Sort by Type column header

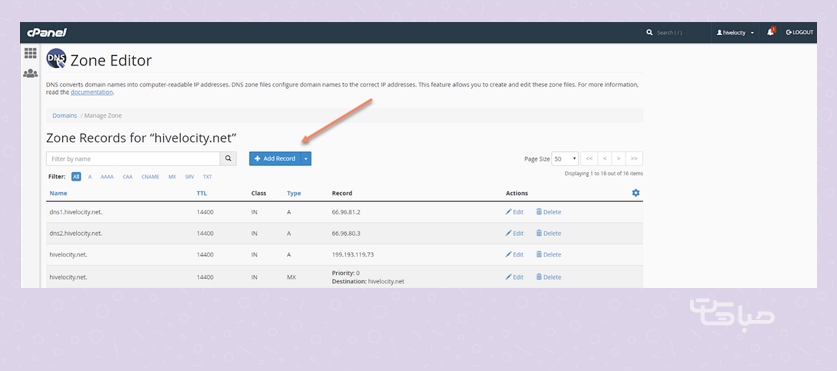coord(294,193)
